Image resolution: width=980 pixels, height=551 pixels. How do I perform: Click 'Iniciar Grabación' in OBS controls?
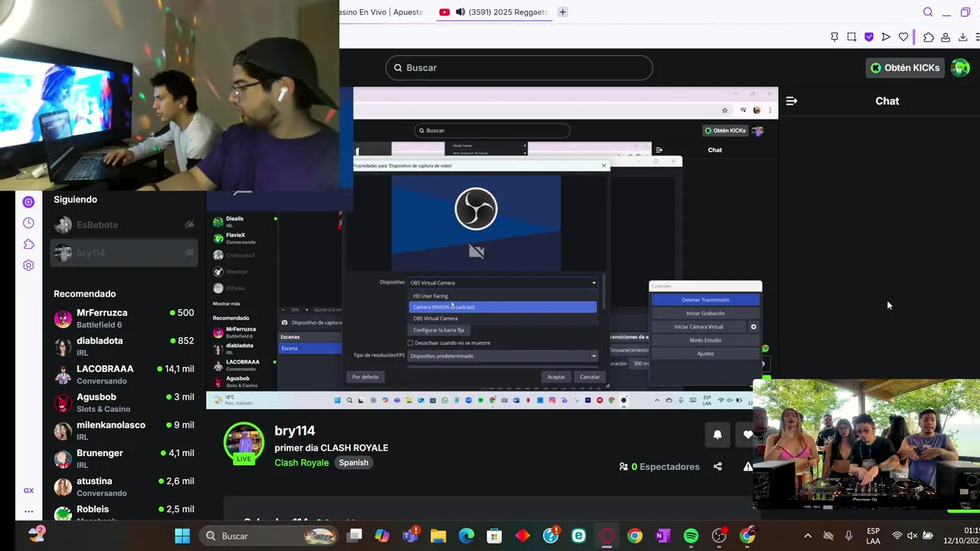(x=705, y=313)
